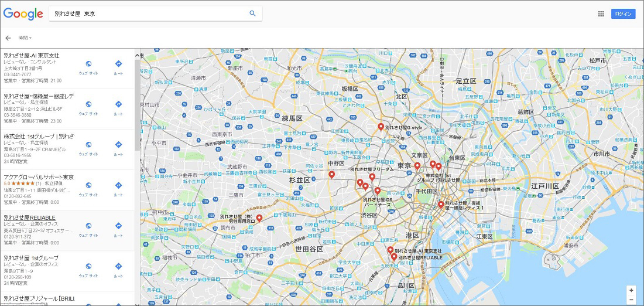Click the 江戸川区 label on the map
Screen dimensions: 644x306
click(545, 186)
